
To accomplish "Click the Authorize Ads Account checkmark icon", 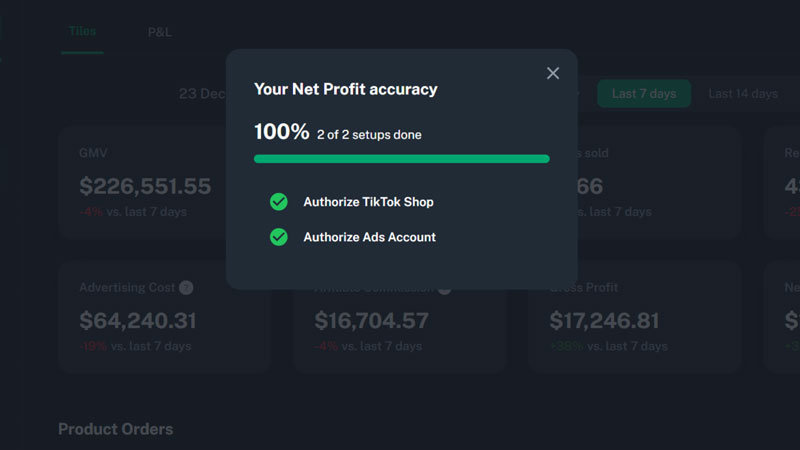I will 279,237.
